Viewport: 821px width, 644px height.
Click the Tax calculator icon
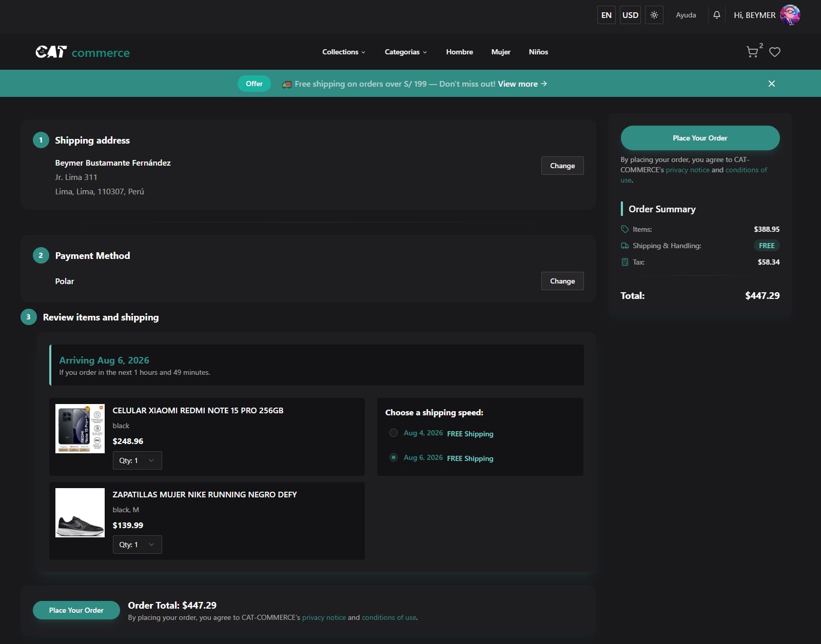pyautogui.click(x=624, y=262)
